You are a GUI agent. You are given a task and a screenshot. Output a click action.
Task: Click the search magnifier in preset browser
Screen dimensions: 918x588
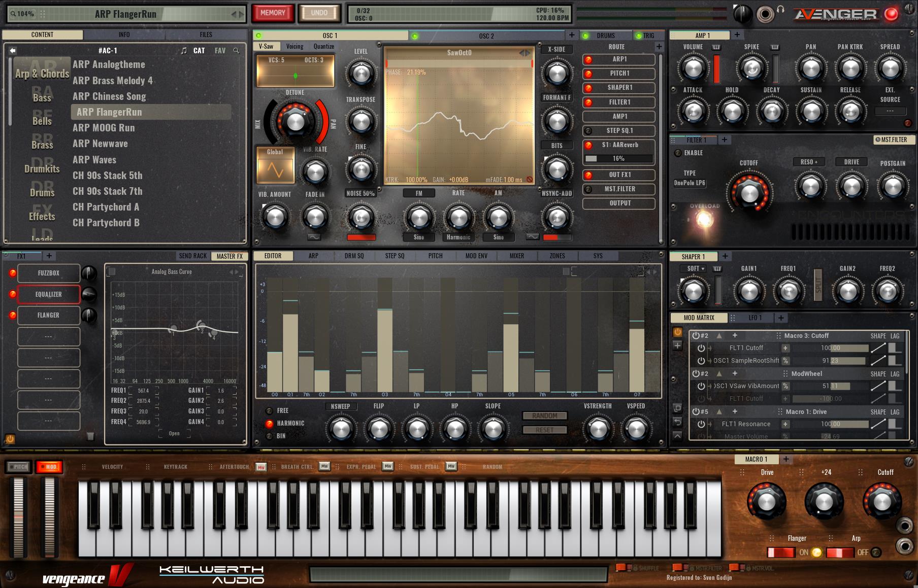(236, 51)
